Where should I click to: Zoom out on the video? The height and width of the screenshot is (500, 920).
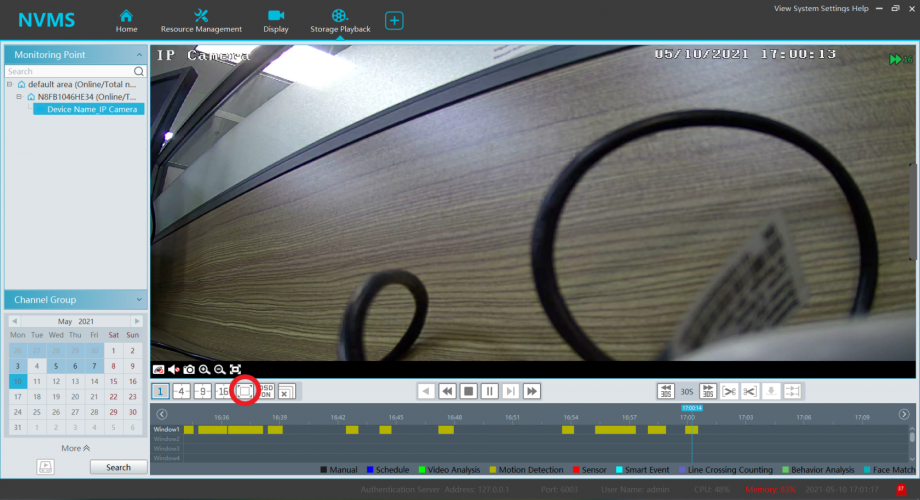(220, 369)
